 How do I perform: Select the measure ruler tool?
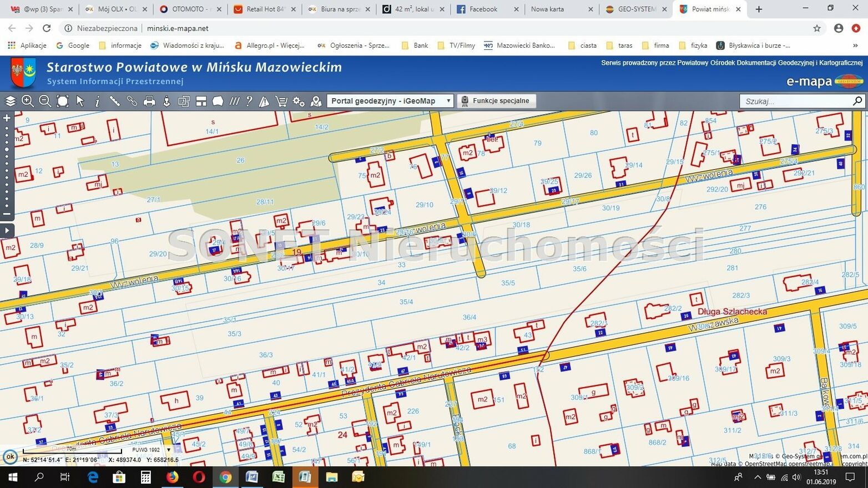point(114,101)
